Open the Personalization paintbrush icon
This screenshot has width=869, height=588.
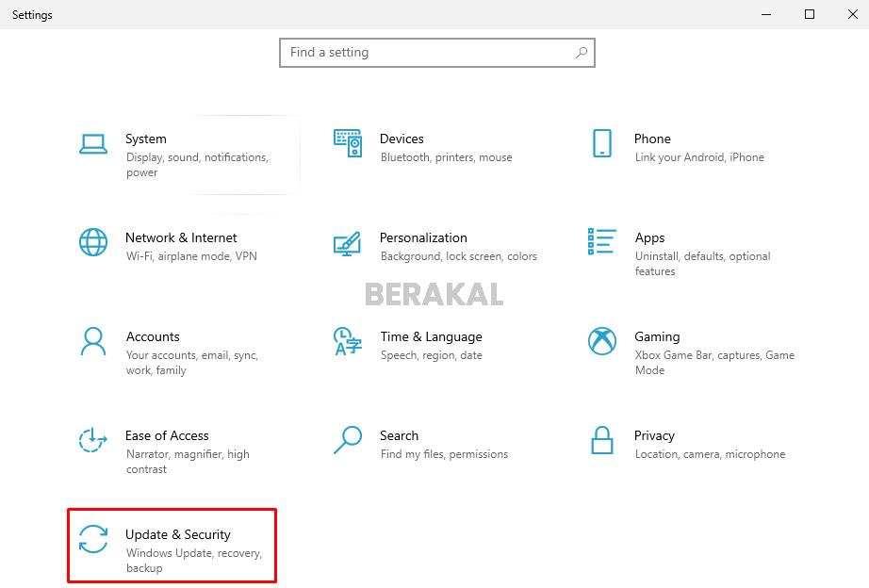(x=348, y=243)
